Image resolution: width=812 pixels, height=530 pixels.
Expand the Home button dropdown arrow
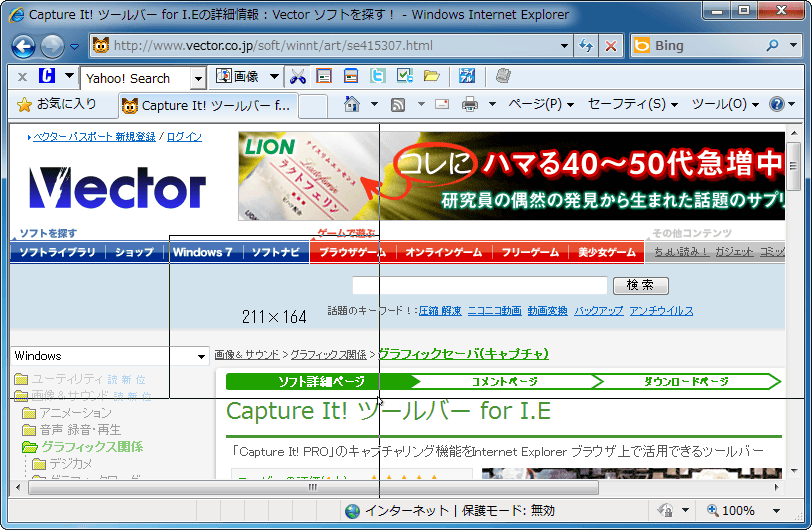374,105
